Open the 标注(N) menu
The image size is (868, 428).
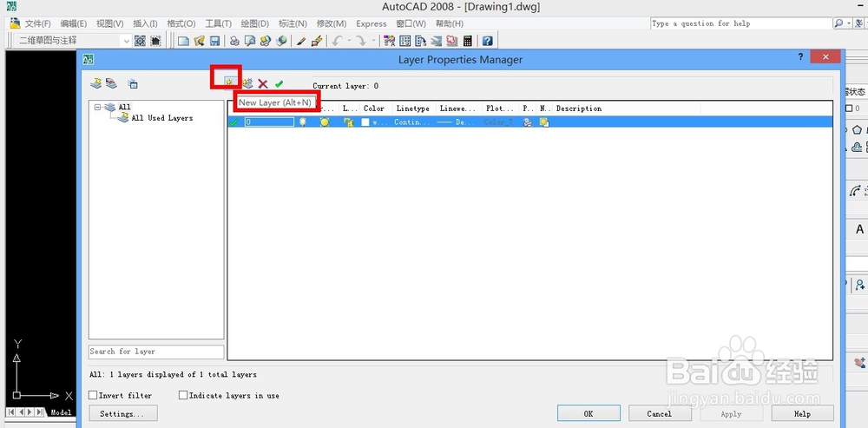293,23
